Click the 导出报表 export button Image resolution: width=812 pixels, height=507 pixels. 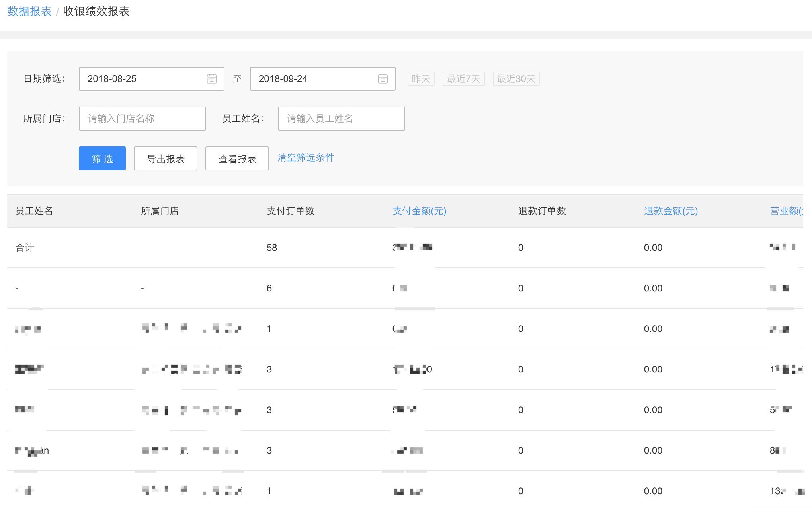166,158
